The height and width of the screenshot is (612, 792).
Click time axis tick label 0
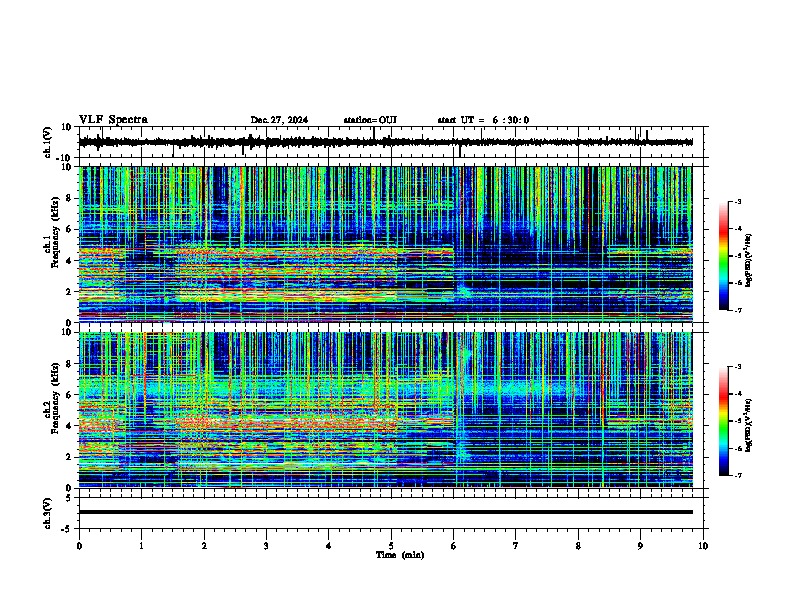click(79, 545)
